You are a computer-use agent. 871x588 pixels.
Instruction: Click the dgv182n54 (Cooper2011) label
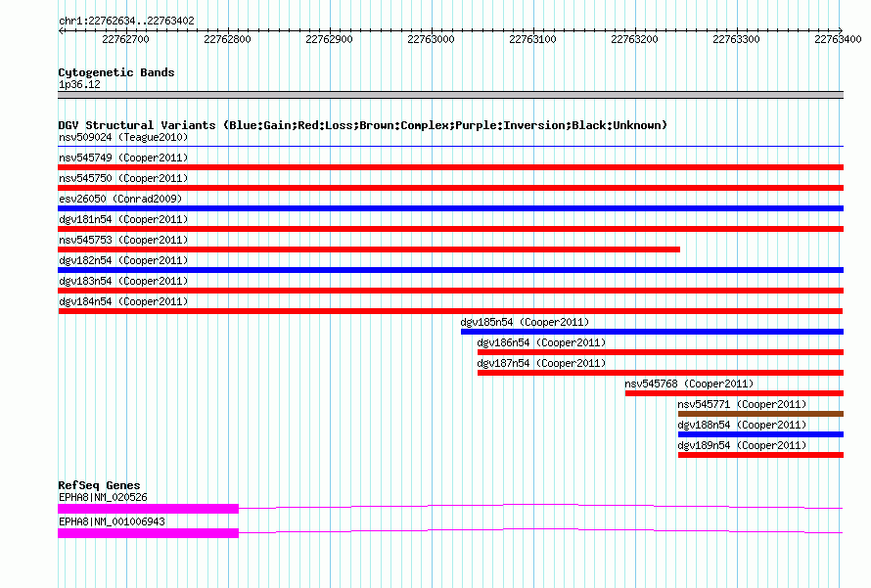[x=123, y=260]
